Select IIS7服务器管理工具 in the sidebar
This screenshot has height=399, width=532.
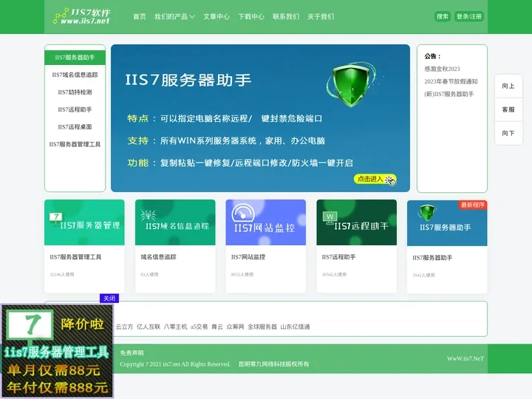click(75, 144)
